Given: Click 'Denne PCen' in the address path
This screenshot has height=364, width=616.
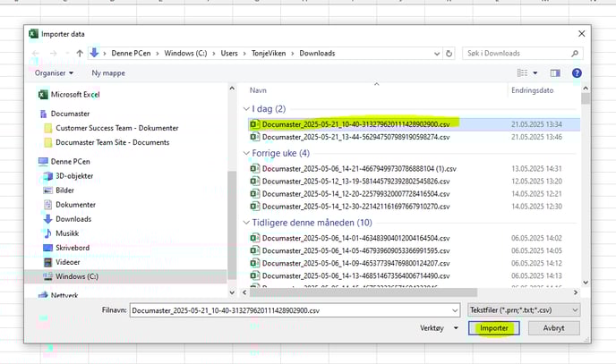Looking at the screenshot, I should pos(131,54).
